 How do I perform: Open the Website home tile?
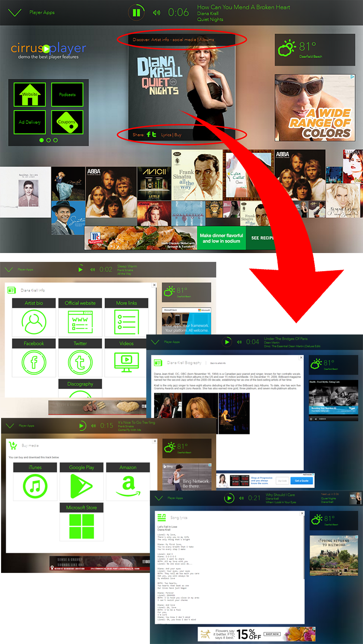(x=30, y=94)
